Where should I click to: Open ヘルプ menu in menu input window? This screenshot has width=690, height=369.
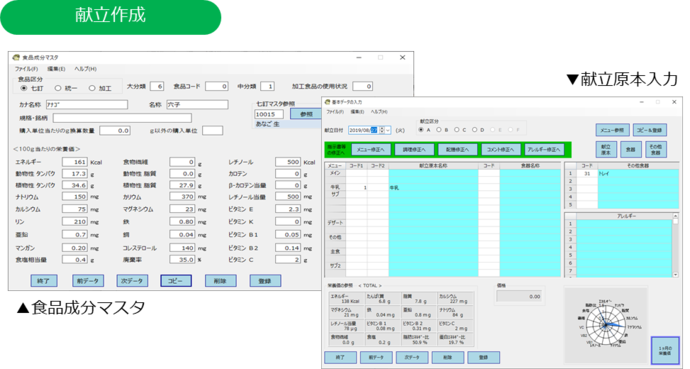pos(379,112)
